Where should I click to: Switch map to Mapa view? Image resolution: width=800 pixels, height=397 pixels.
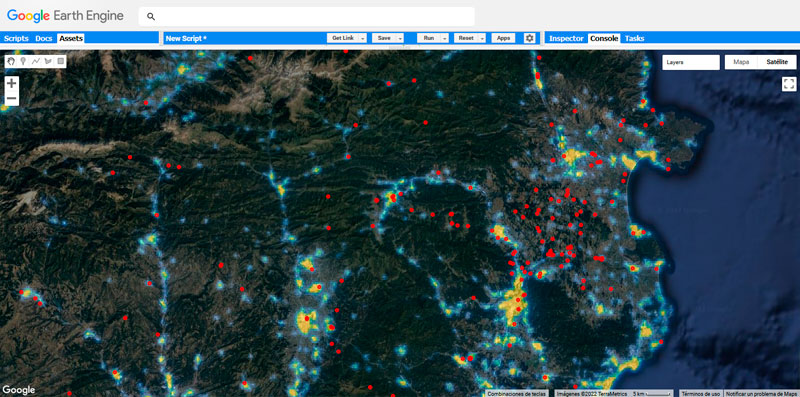[741, 62]
